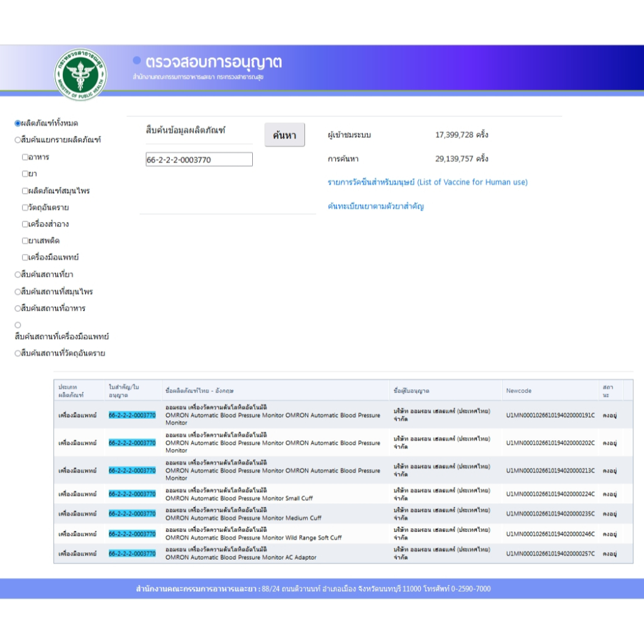The height and width of the screenshot is (644, 644).
Task: Check the เครื่องสำอาง checkbox
Action: tap(25, 225)
